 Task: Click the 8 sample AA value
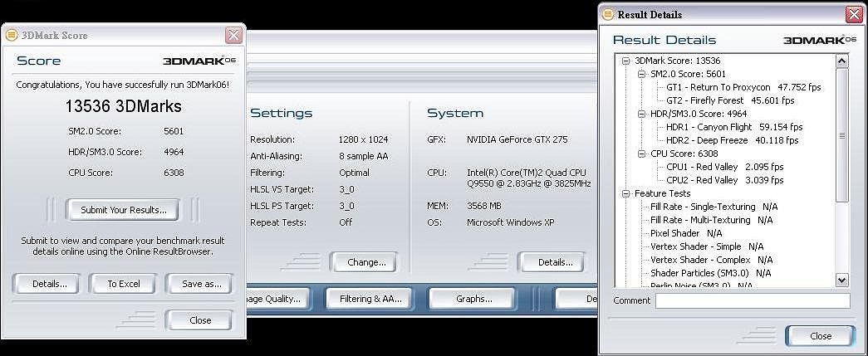(363, 157)
